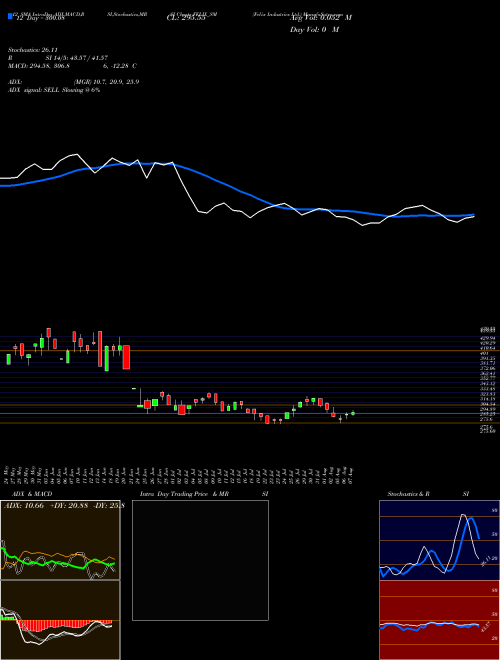Click the 'Day Vol: 0 M' text

click(314, 30)
